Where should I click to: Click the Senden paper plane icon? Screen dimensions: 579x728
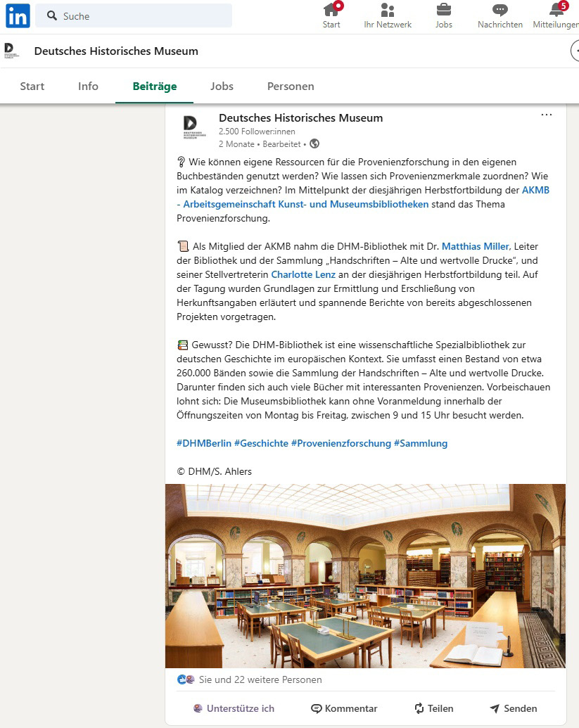point(495,708)
